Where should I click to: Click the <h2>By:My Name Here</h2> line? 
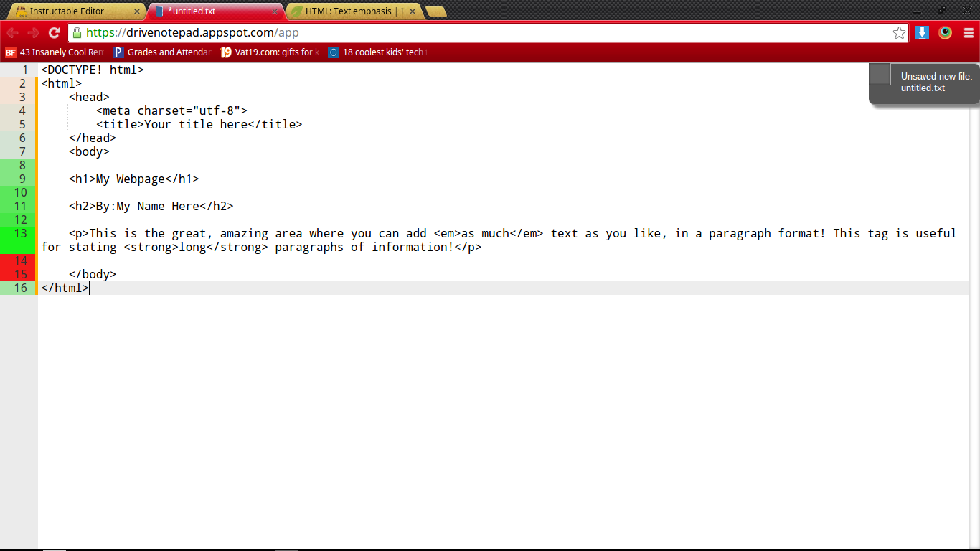151,207
